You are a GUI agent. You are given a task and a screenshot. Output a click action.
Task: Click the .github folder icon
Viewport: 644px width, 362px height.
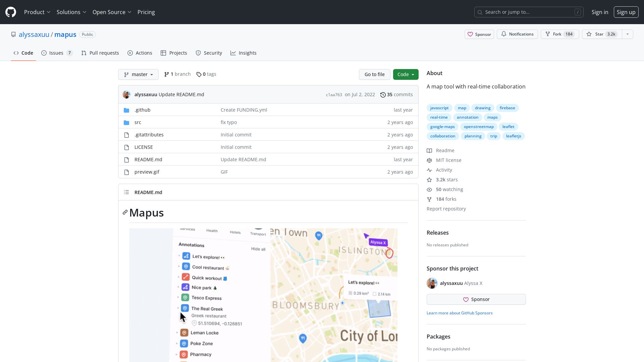pyautogui.click(x=126, y=110)
